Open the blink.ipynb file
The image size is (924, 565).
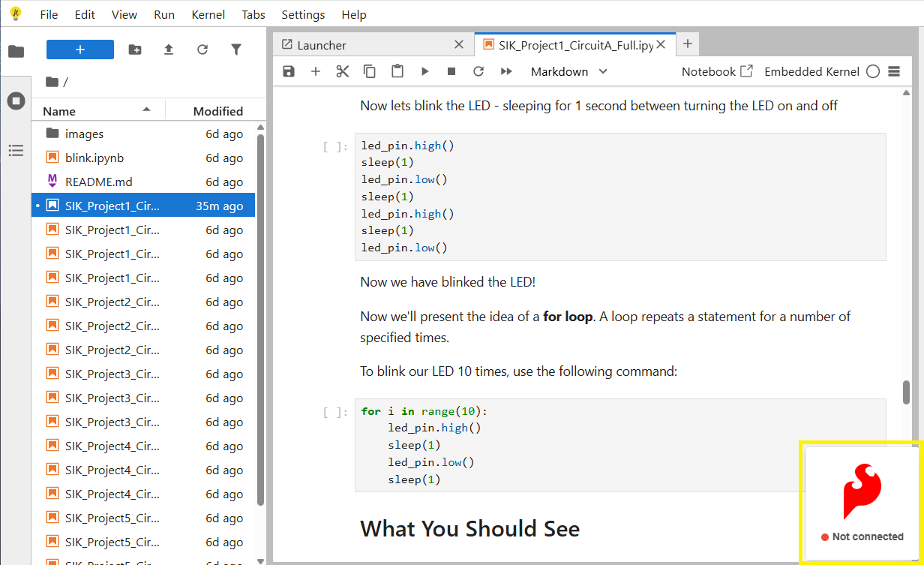pyautogui.click(x=94, y=158)
